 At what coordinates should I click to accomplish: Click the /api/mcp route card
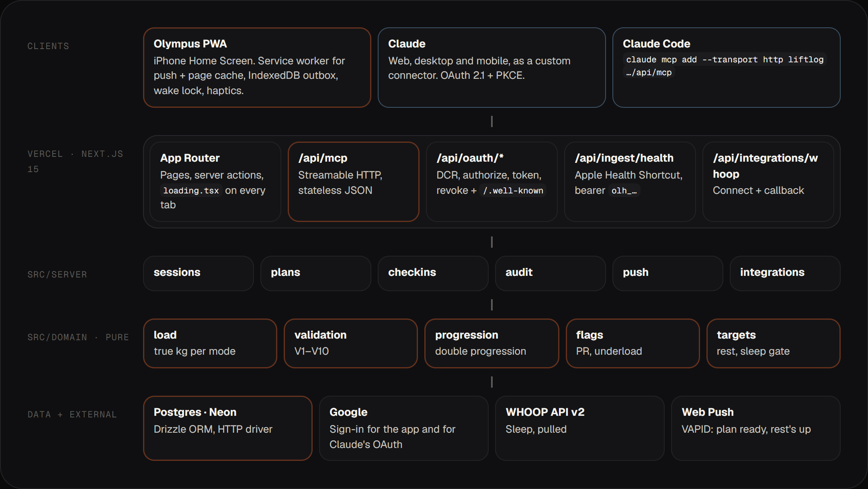(x=354, y=182)
